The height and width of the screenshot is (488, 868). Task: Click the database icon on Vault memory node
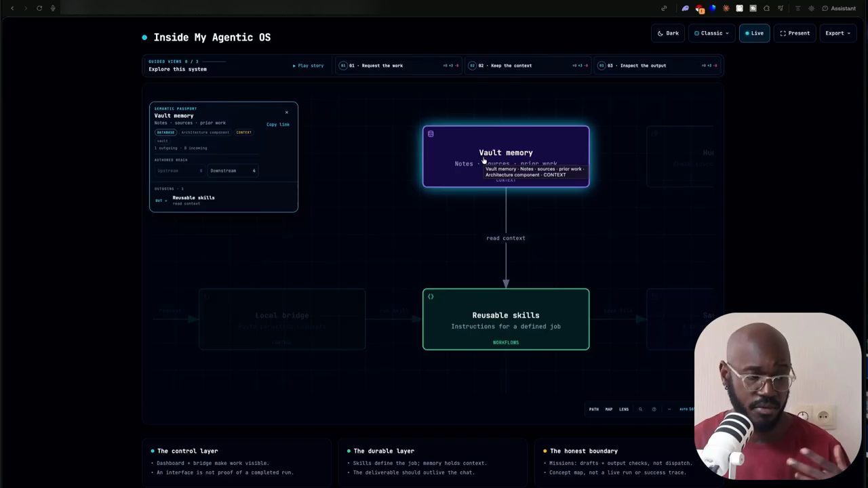pyautogui.click(x=431, y=134)
